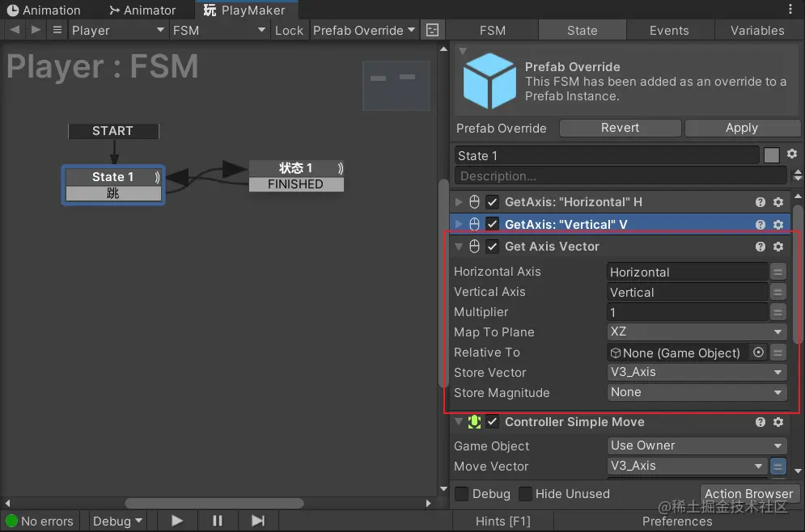Click the Revert prefab override button

click(x=621, y=128)
